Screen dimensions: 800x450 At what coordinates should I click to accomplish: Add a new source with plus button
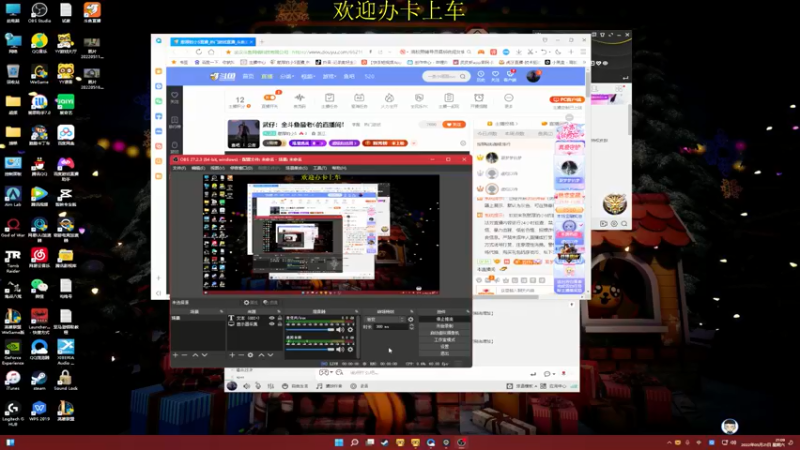pyautogui.click(x=232, y=355)
